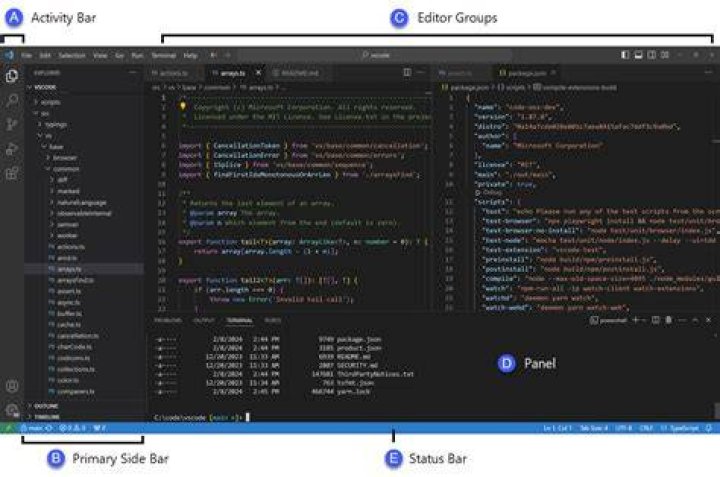Open the Manage gear icon in the Activity Bar

coord(12,410)
